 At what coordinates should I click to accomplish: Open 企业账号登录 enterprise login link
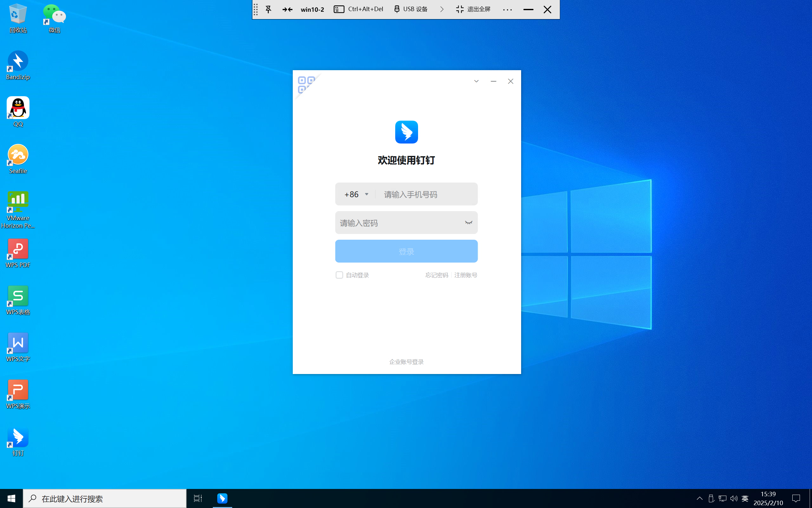(x=406, y=362)
